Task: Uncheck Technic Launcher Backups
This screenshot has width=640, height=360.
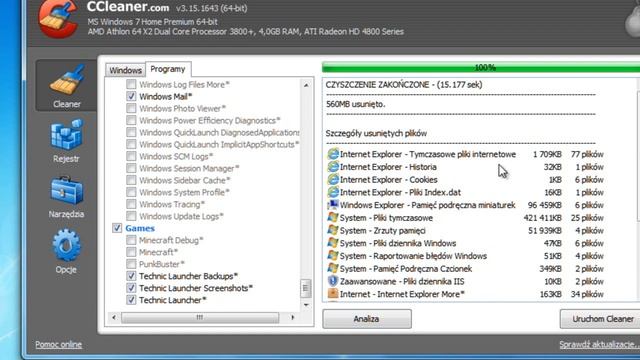Action: pos(131,276)
